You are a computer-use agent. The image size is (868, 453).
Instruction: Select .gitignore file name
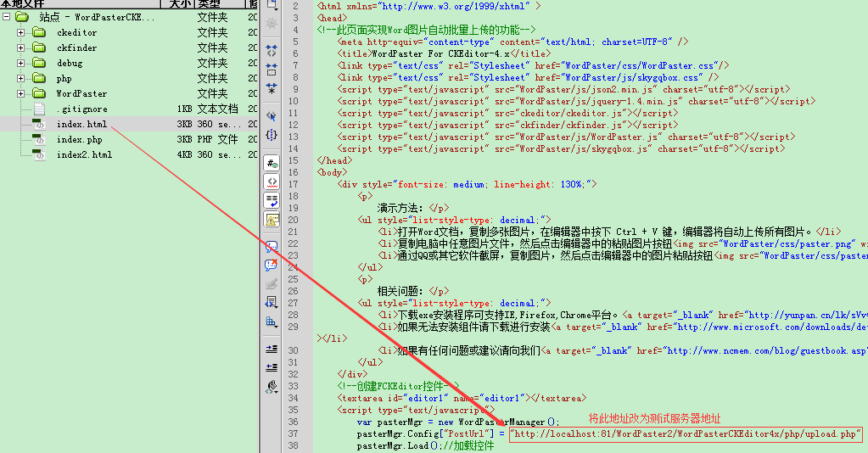[x=82, y=109]
